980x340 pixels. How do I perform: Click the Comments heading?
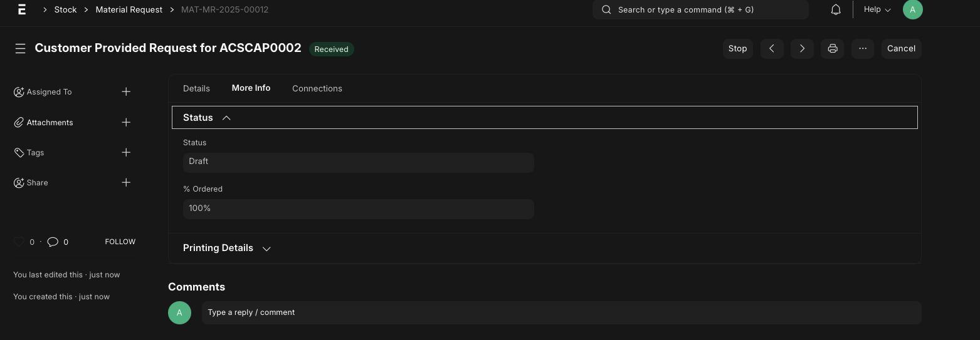[196, 287]
